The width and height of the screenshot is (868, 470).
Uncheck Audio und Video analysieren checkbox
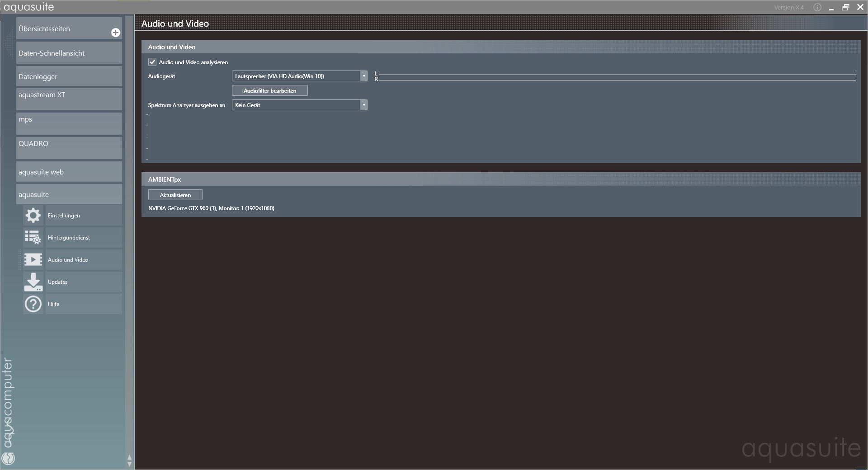click(152, 62)
